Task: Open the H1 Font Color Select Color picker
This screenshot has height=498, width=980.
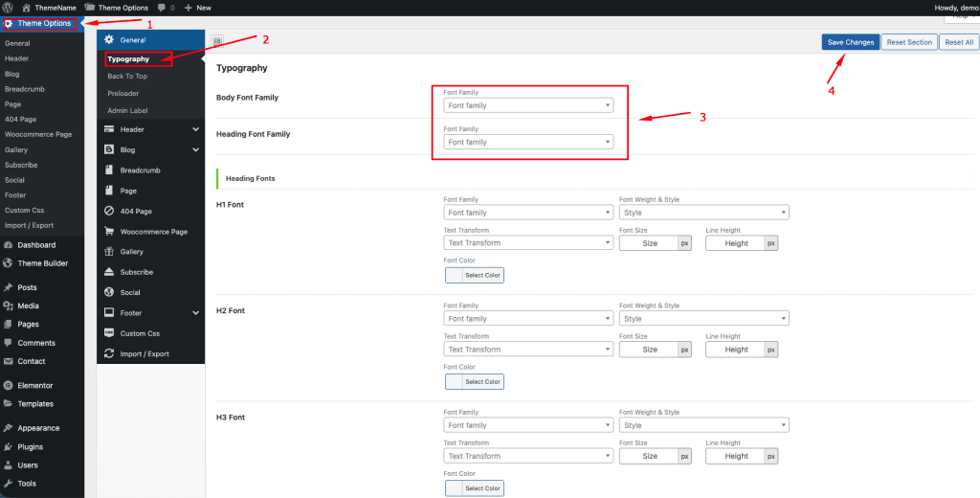Action: [x=475, y=276]
